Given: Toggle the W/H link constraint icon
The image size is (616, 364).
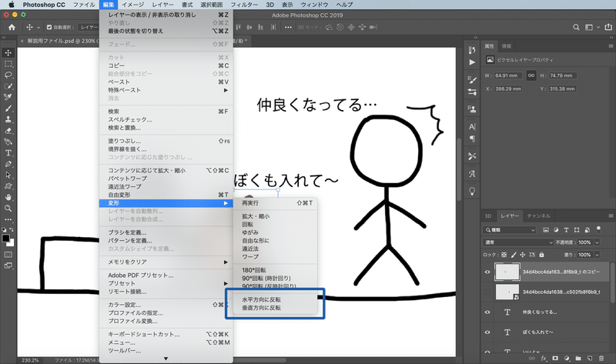Looking at the screenshot, I should 531,75.
